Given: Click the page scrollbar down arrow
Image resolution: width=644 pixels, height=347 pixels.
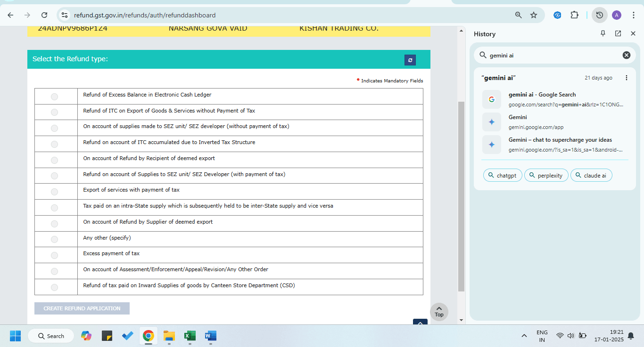Looking at the screenshot, I should [x=461, y=320].
